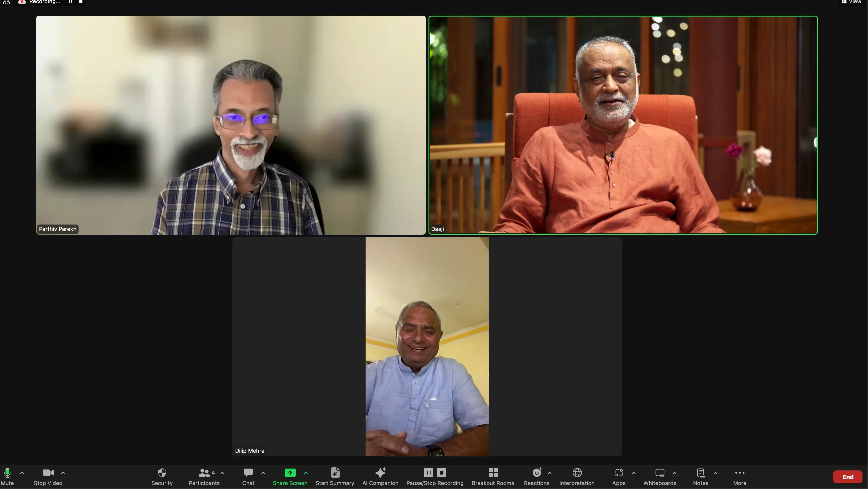Image resolution: width=868 pixels, height=489 pixels.
Task: Expand the arrow next to Apps
Action: click(634, 473)
